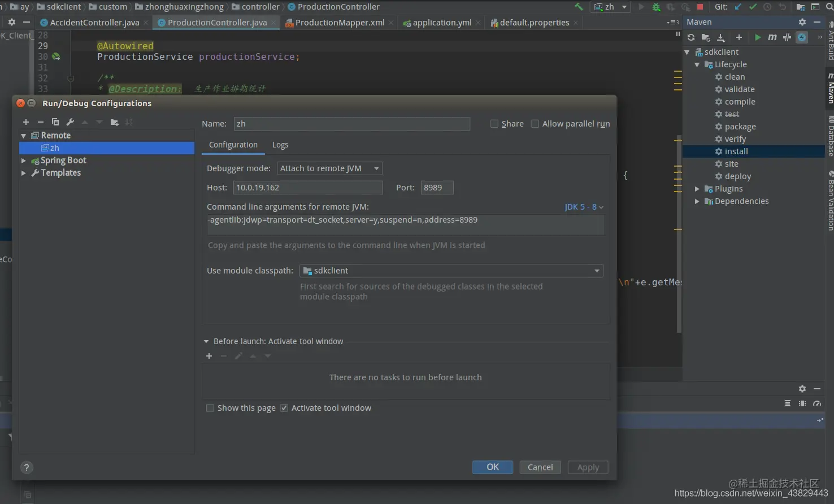This screenshot has width=834, height=504.
Task: Add before-launch task plus icon
Action: point(209,356)
